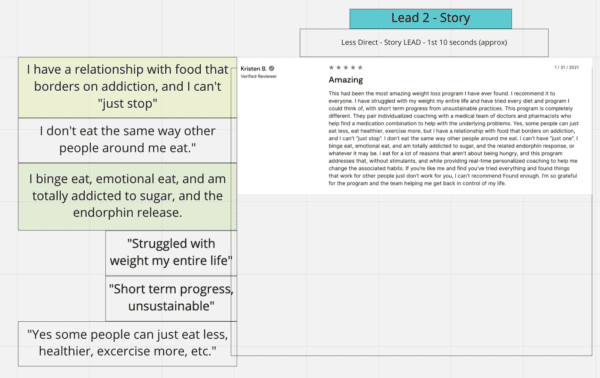This screenshot has width=600, height=378.
Task: Click the Yes some people can just eat less note
Action: tap(127, 344)
